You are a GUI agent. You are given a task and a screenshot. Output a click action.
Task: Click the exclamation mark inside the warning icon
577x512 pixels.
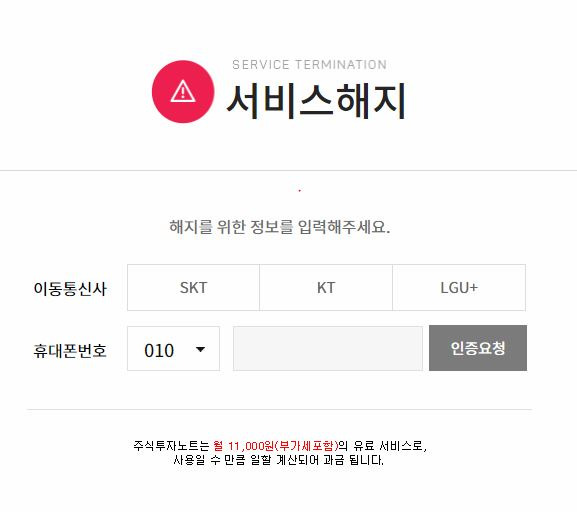(183, 92)
